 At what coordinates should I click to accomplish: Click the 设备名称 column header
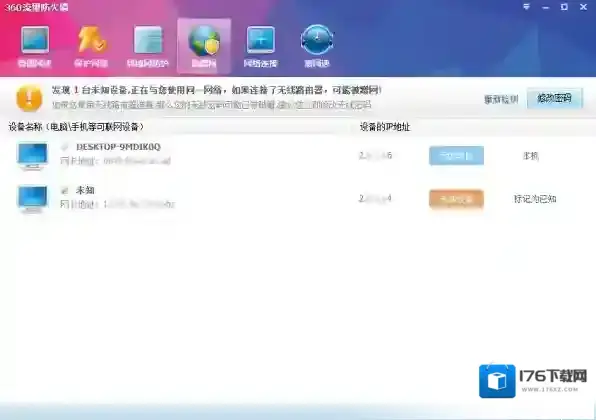(x=76, y=127)
